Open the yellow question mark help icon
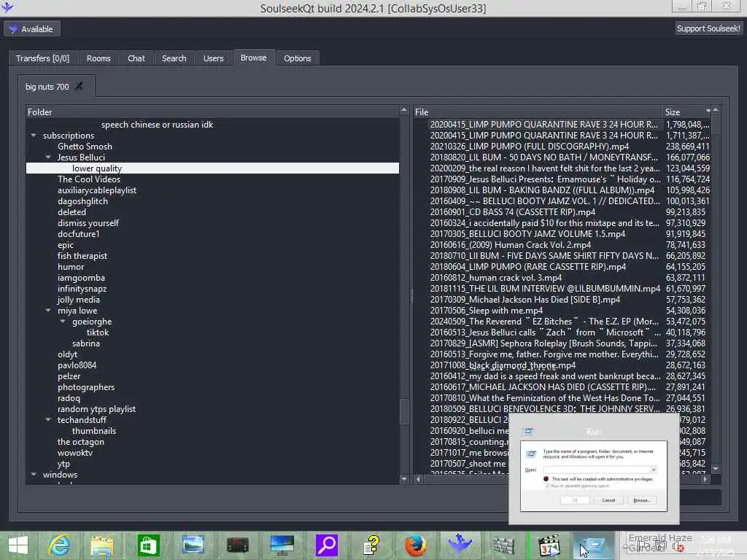747x560 pixels. [371, 545]
